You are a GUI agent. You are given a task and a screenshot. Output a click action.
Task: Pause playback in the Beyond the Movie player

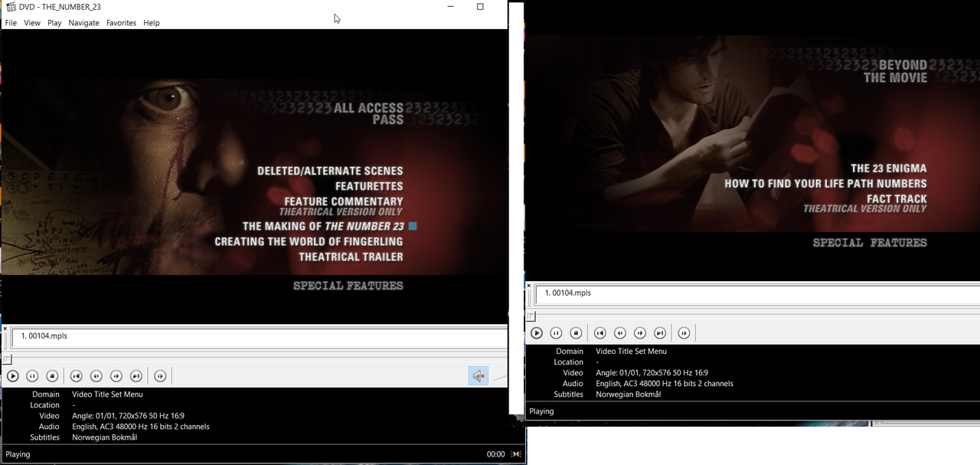pyautogui.click(x=556, y=333)
